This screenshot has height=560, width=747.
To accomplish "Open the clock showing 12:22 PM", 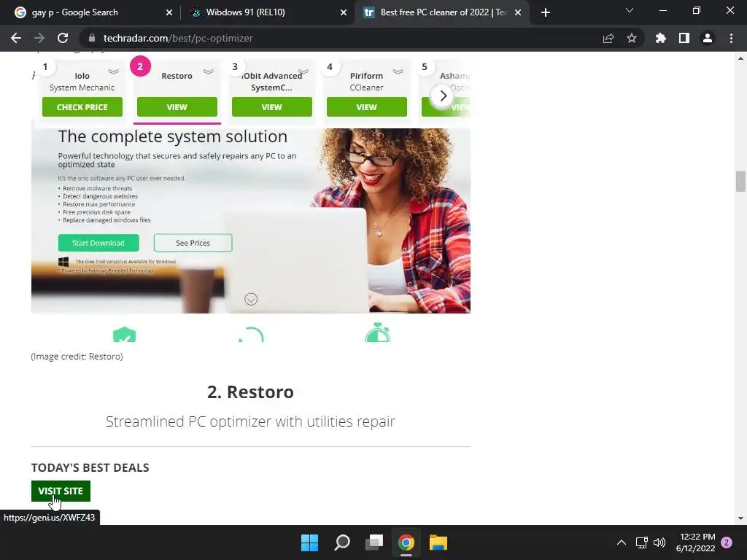I will pos(695,542).
